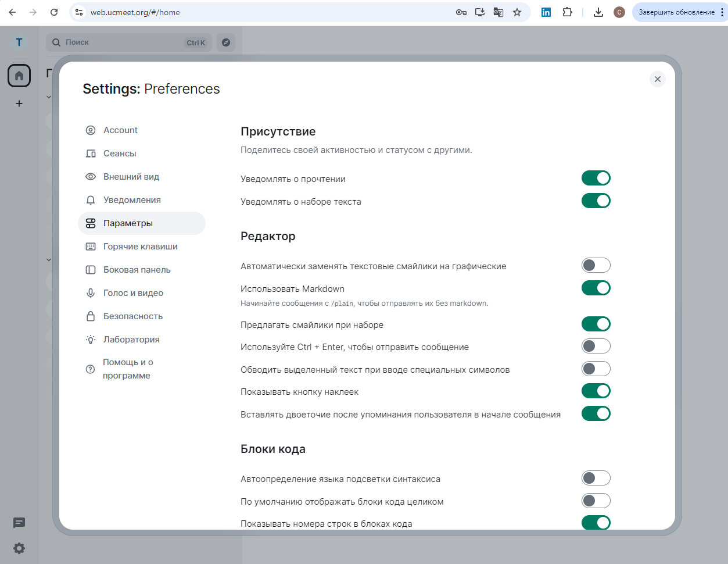Open the gear settings icon at bottom left
Viewport: 728px width, 564px height.
19,548
